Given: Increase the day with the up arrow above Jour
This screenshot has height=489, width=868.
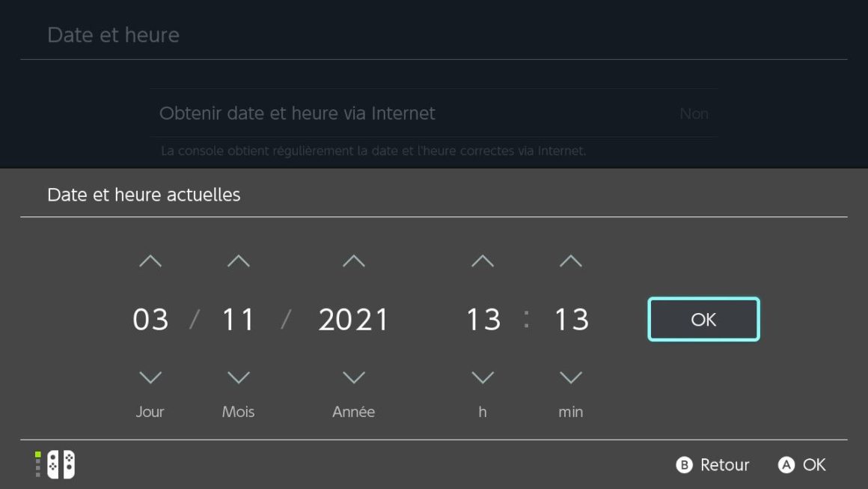Looking at the screenshot, I should point(150,261).
